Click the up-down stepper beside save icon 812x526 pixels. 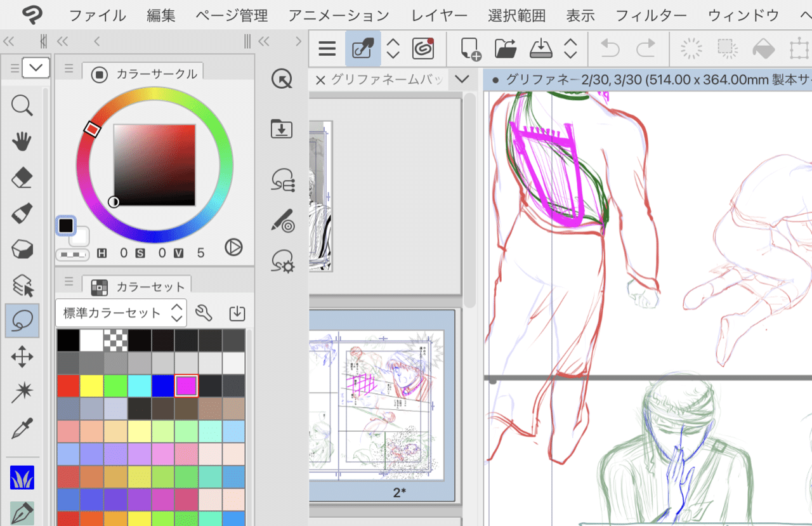[571, 49]
